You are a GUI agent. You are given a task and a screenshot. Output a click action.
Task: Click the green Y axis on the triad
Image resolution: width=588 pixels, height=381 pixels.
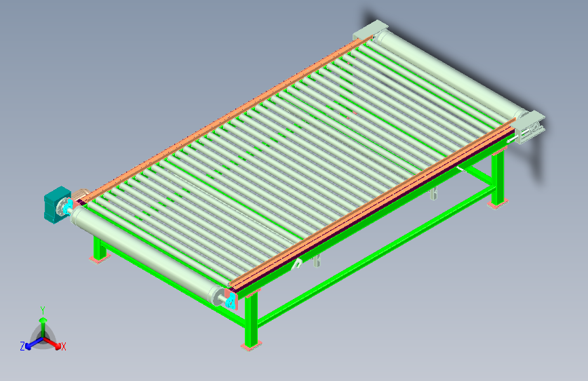point(43,327)
